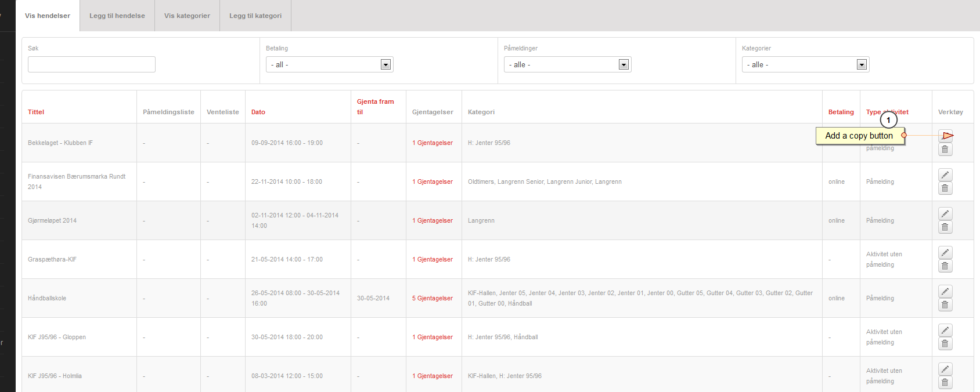Edit the Gjørmeløpet 2014 event
Viewport: 980px width, 392px height.
(945, 213)
